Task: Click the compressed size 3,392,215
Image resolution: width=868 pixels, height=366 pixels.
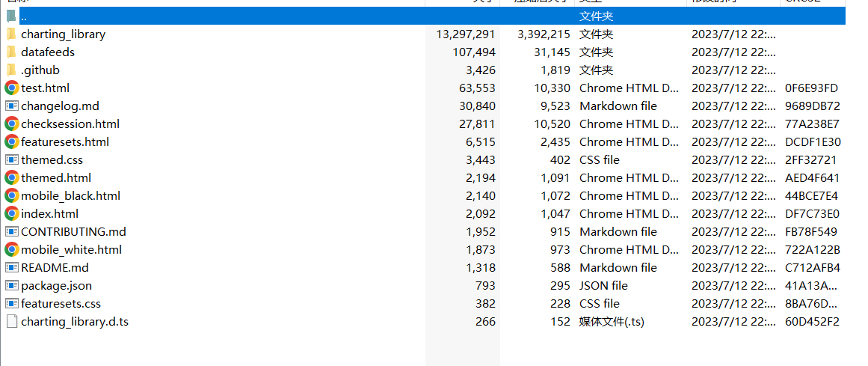Action: click(544, 34)
